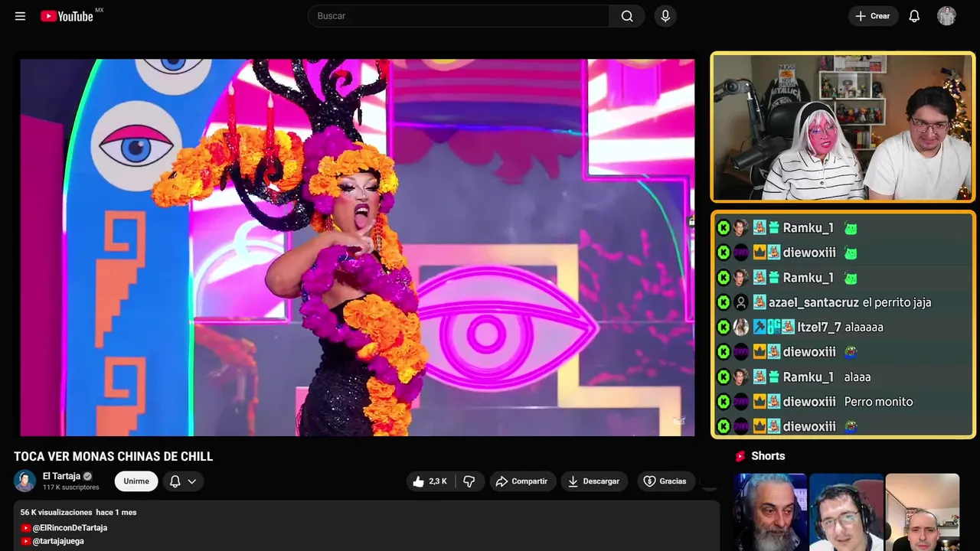
Task: Click Kick icon beside Itzel7_7
Action: pyautogui.click(x=724, y=327)
